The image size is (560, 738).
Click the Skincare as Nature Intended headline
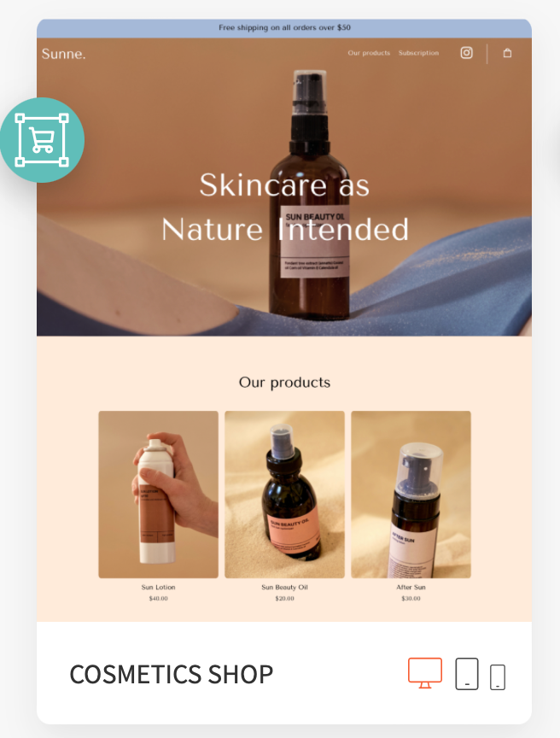[x=285, y=207]
